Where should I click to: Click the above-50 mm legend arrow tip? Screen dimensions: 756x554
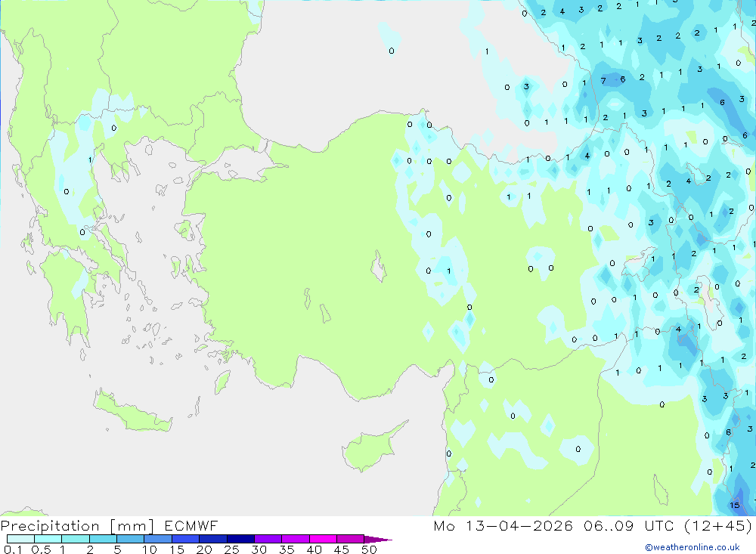point(378,539)
